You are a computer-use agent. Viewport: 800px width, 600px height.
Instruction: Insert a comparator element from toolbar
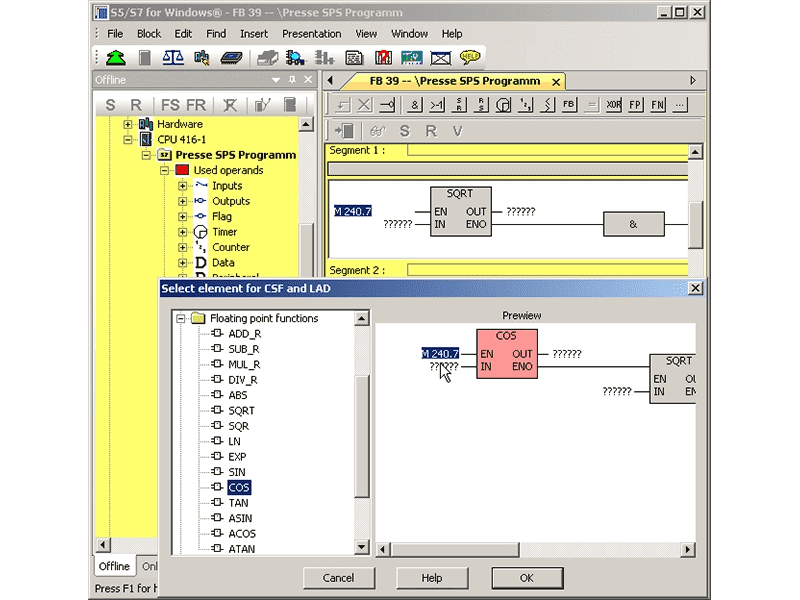click(547, 105)
